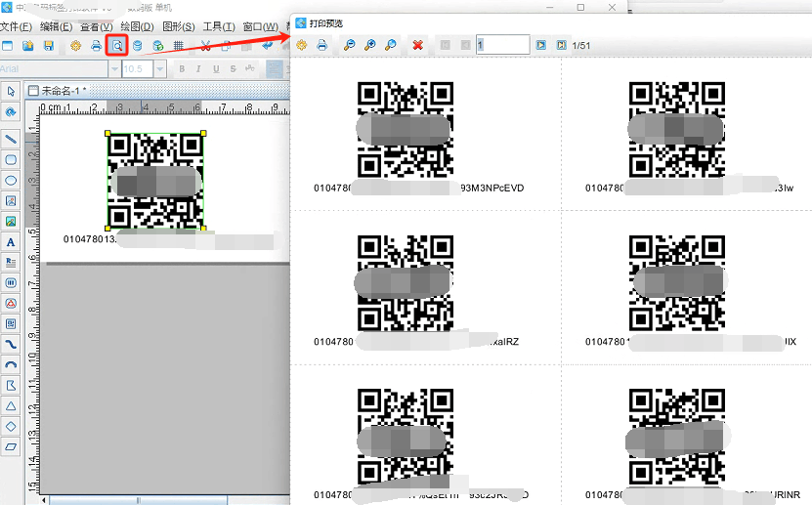The width and height of the screenshot is (812, 505).
Task: Select the ellipse drawing tool
Action: 11,181
